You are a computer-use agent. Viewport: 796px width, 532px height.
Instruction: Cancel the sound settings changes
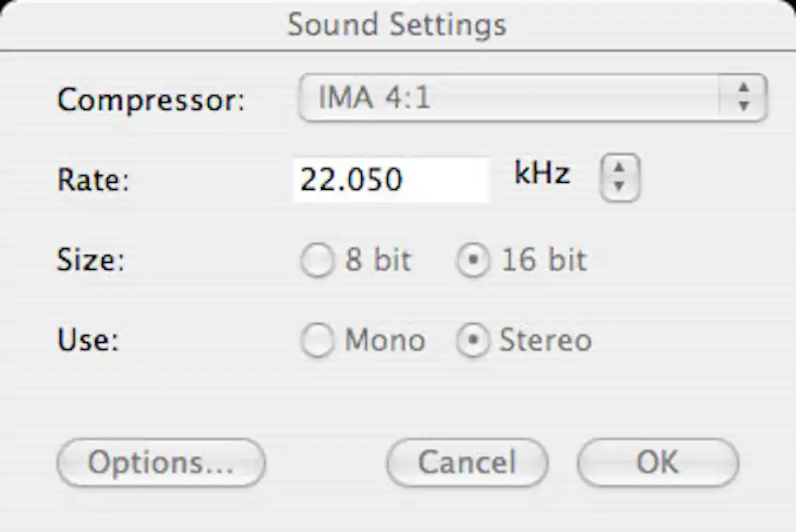[x=466, y=462]
